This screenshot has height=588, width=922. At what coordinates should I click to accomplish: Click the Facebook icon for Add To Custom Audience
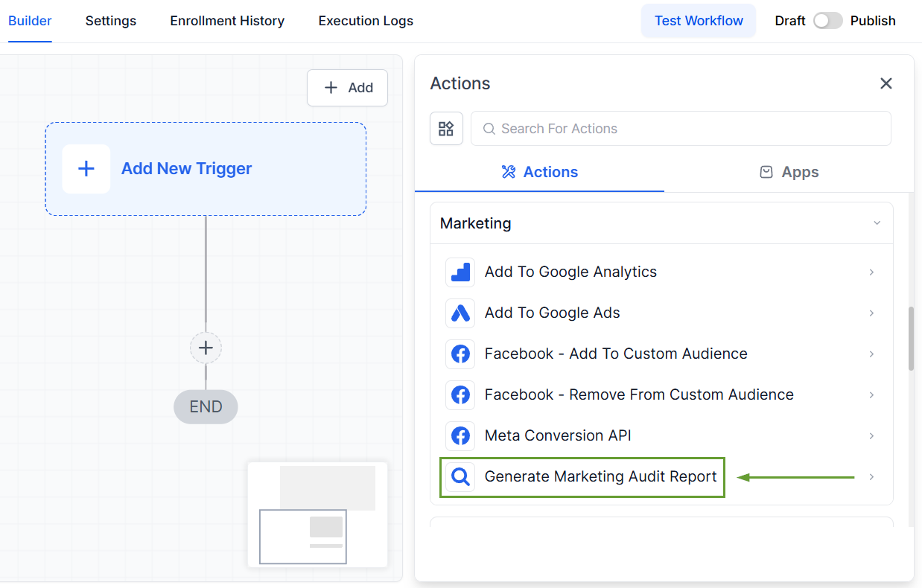click(460, 354)
